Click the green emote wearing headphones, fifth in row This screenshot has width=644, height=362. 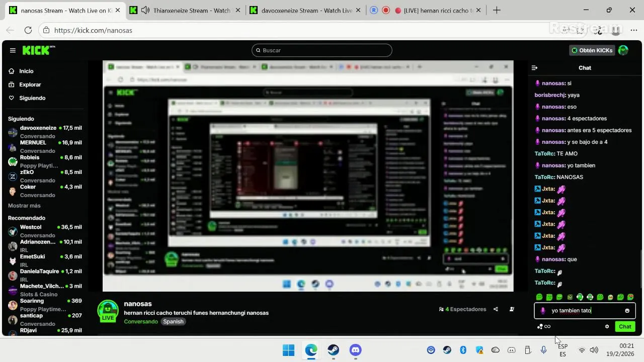[580, 297]
